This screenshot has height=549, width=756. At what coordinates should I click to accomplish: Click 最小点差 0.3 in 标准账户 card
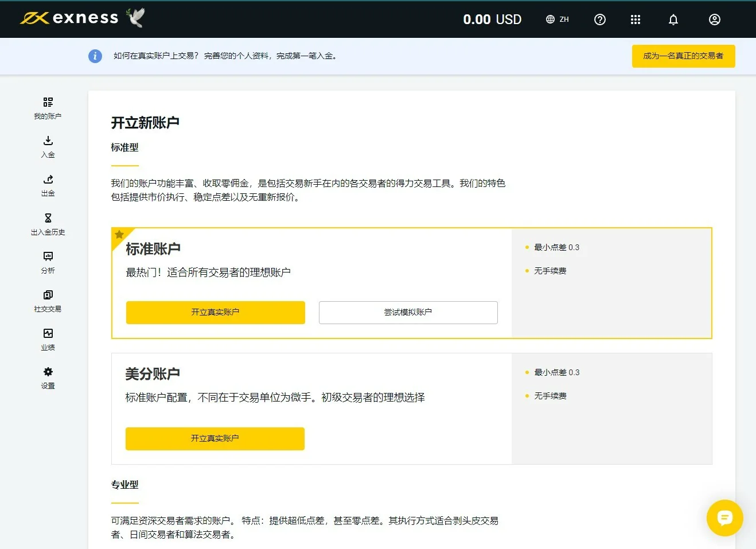coord(556,247)
